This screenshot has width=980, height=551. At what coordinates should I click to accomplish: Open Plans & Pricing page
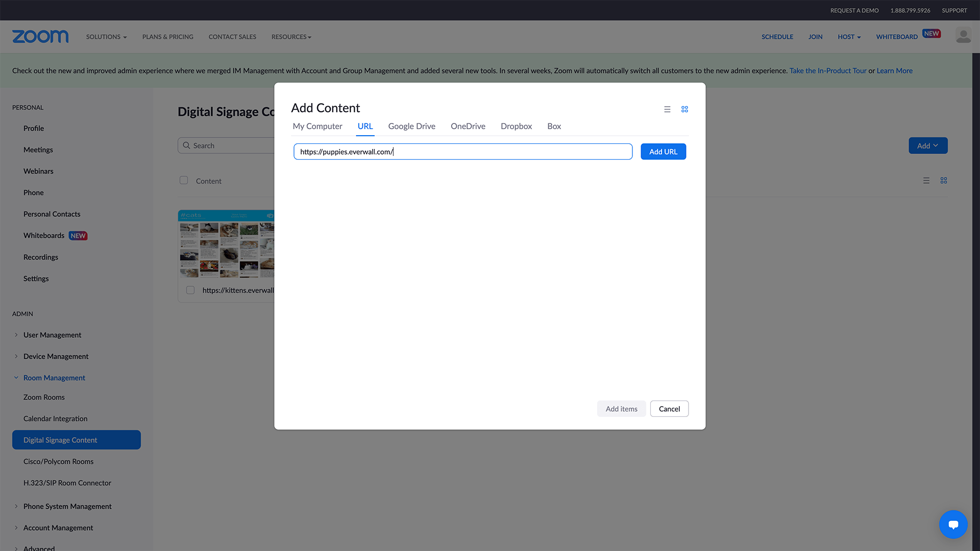[167, 37]
